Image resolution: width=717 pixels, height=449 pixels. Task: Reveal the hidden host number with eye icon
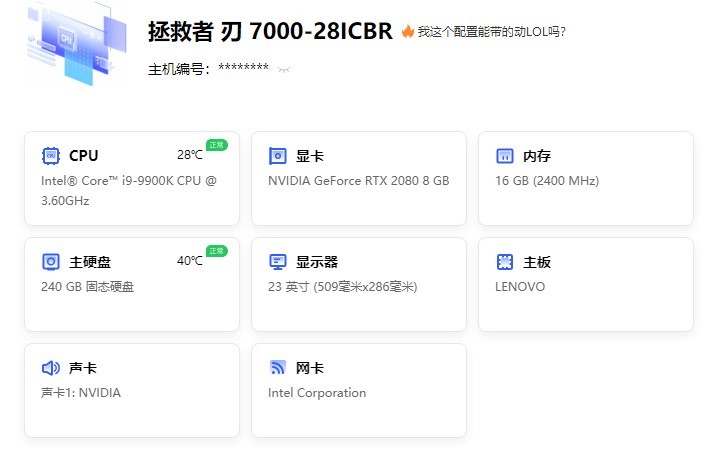(284, 69)
